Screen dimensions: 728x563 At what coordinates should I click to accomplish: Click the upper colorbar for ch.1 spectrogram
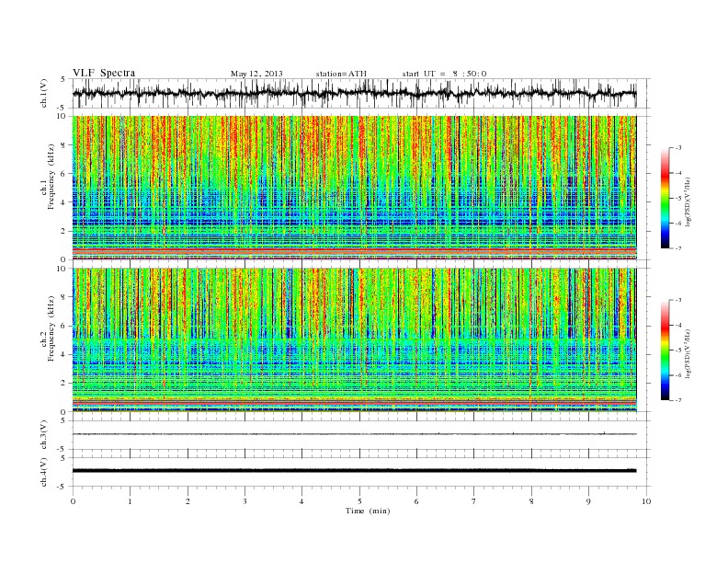665,198
